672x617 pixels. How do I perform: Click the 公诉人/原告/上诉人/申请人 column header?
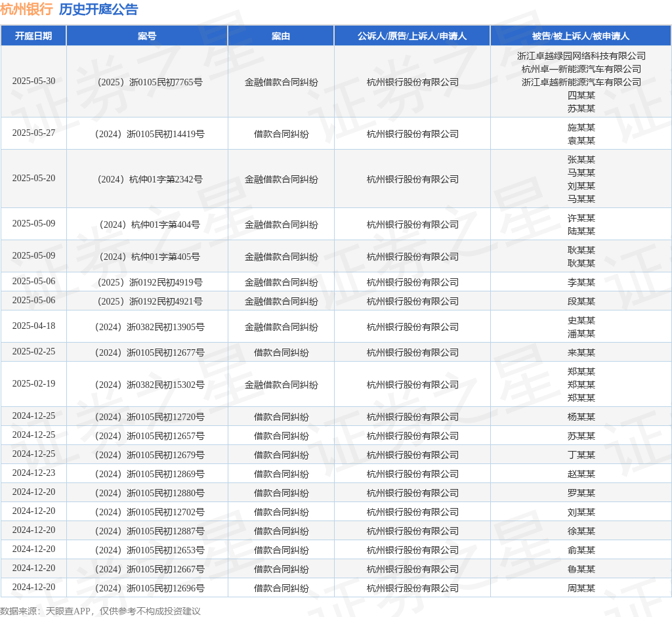tap(412, 36)
